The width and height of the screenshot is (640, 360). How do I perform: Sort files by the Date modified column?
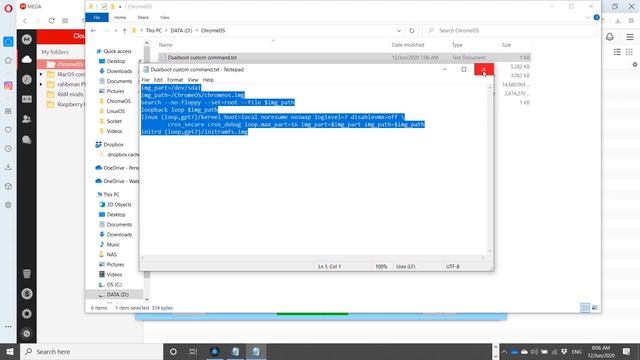tap(408, 45)
